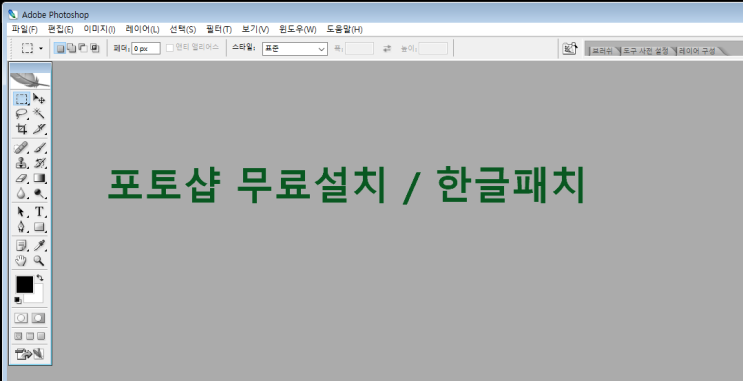
Task: Select the History Brush tool
Action: (39, 163)
